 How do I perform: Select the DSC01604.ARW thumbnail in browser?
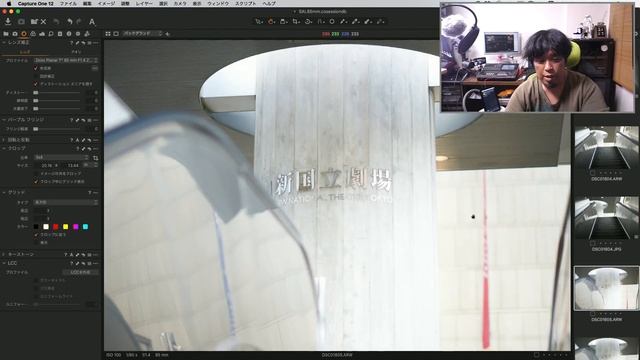(x=607, y=148)
